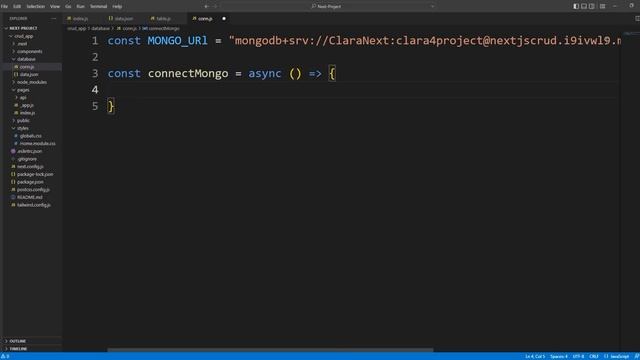Open tailwind.config.js in the explorer
The width and height of the screenshot is (640, 360).
(x=33, y=205)
